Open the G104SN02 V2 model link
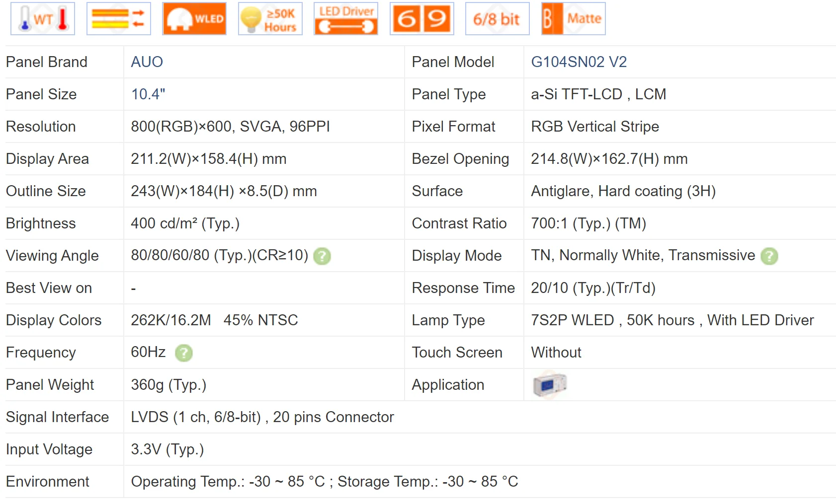 [579, 62]
